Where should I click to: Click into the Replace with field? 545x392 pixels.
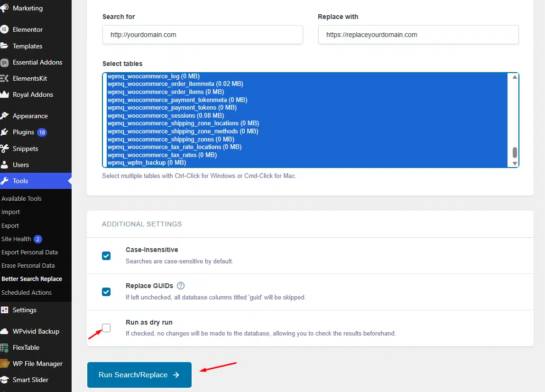418,35
